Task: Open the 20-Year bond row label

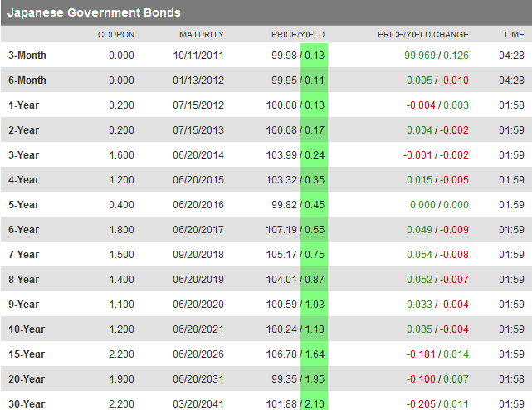Action: [x=27, y=379]
